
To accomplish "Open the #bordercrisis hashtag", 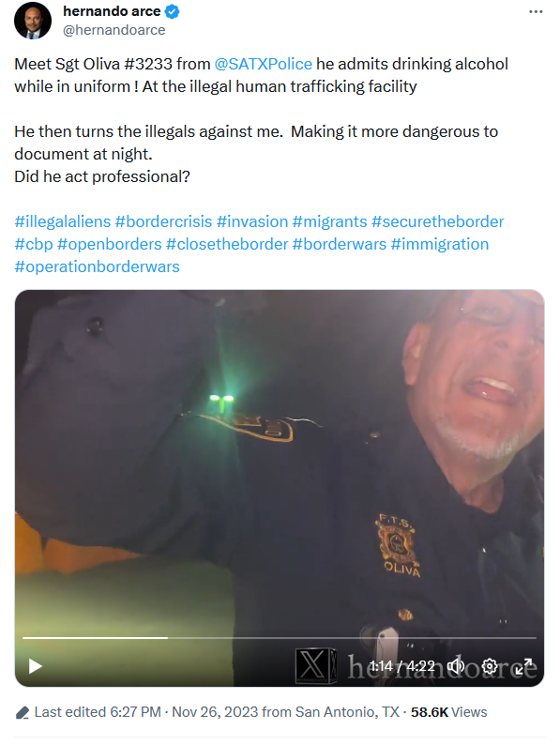I will tap(163, 221).
